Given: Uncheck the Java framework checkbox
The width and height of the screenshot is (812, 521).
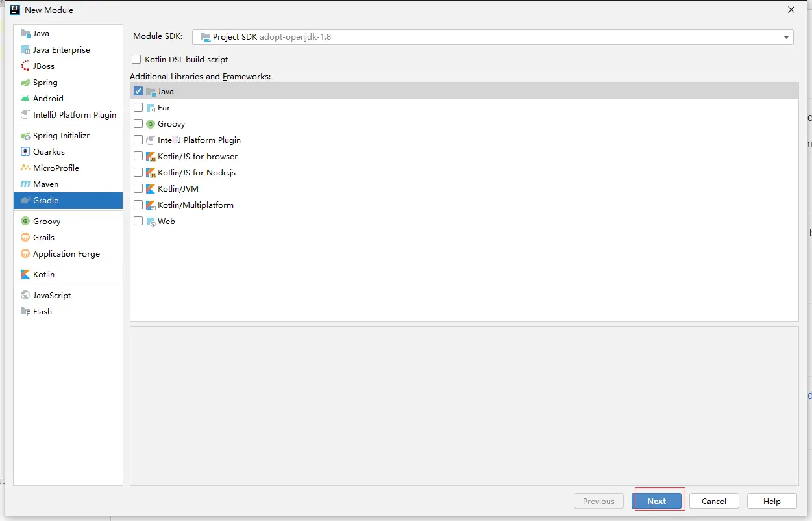Looking at the screenshot, I should point(138,92).
